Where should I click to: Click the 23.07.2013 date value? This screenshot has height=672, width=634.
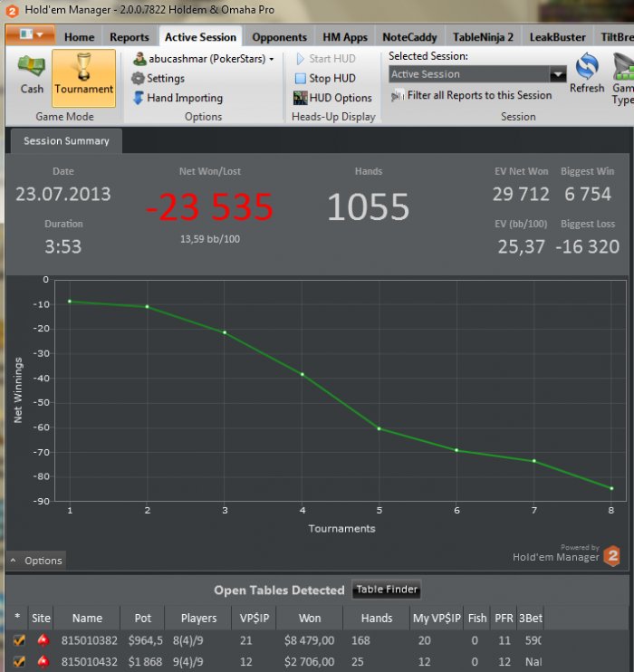(63, 194)
